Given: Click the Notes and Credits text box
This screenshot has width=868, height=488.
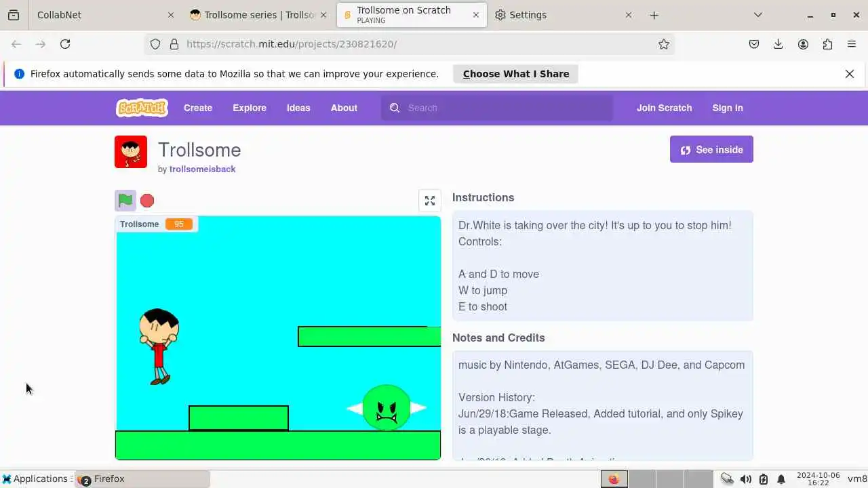Looking at the screenshot, I should click(x=603, y=405).
